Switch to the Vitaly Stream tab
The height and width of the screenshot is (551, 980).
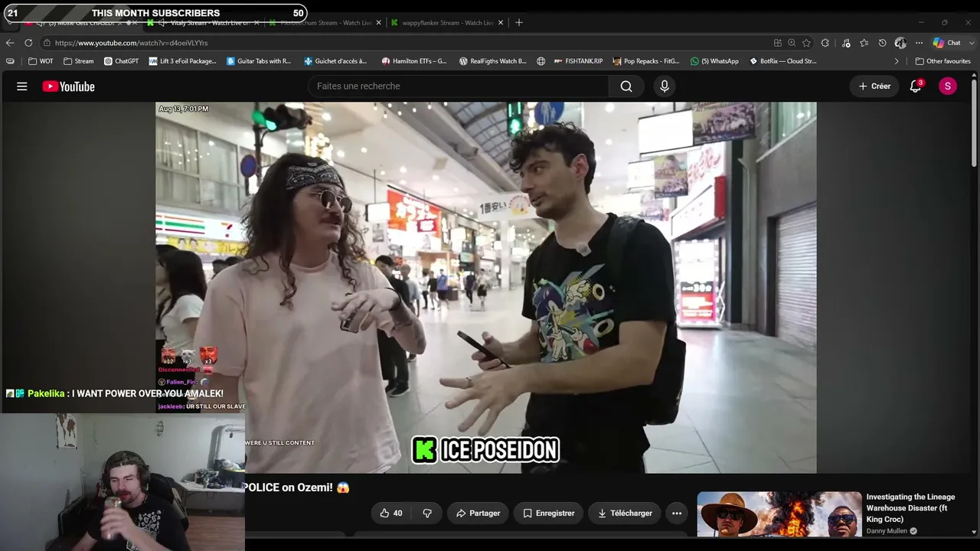(202, 23)
